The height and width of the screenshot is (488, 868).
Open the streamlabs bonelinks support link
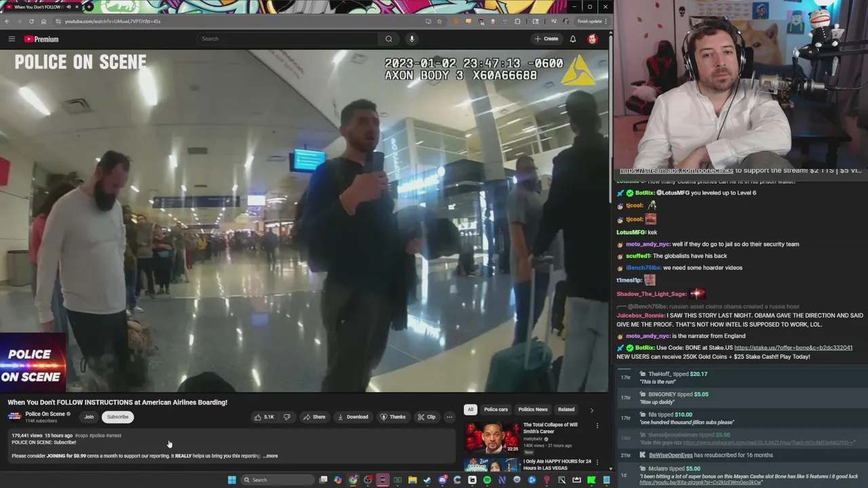pos(676,171)
